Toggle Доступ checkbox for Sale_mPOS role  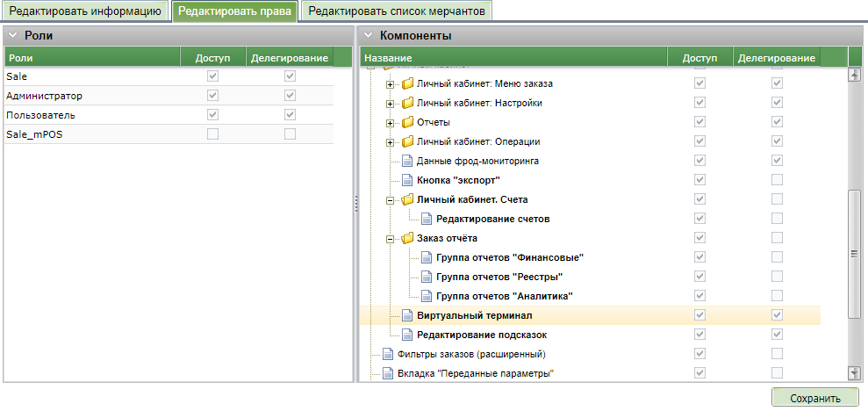(x=212, y=134)
